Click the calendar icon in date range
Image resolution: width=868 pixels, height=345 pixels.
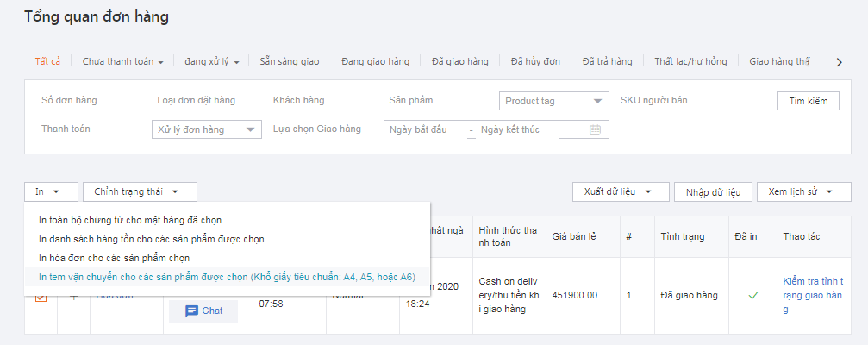(x=595, y=129)
